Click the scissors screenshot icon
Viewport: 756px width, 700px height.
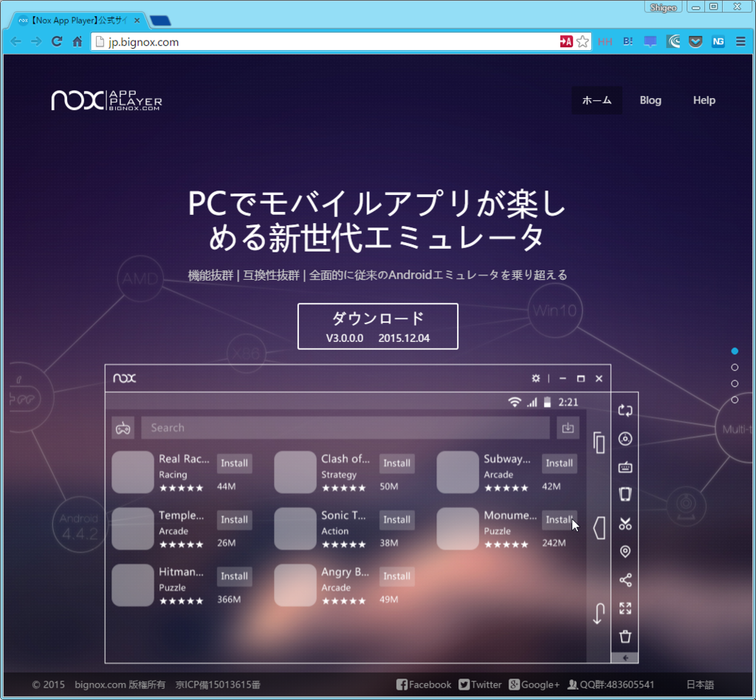coord(625,524)
